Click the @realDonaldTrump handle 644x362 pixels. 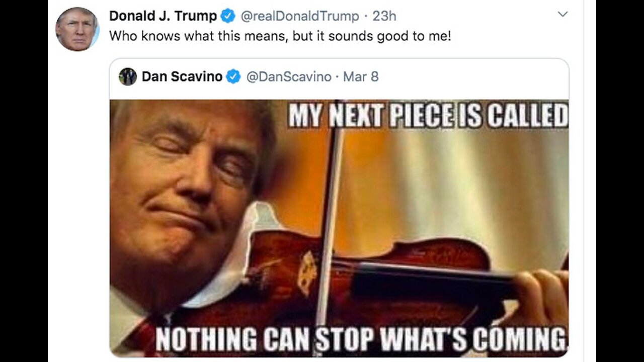(300, 16)
